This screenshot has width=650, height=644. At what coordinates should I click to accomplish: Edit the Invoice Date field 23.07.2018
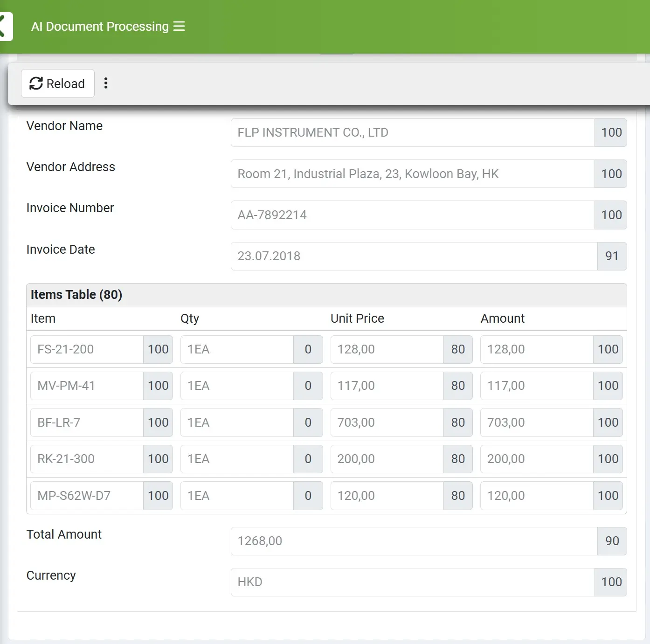(414, 256)
